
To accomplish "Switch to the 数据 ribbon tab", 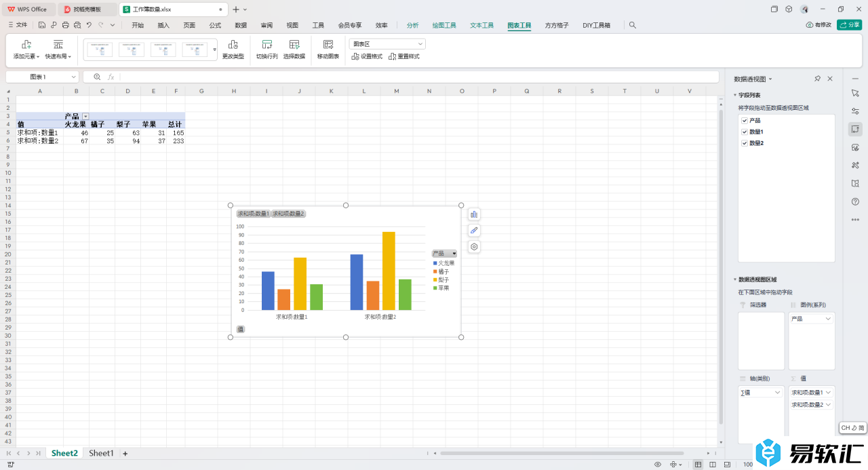I will pyautogui.click(x=241, y=25).
